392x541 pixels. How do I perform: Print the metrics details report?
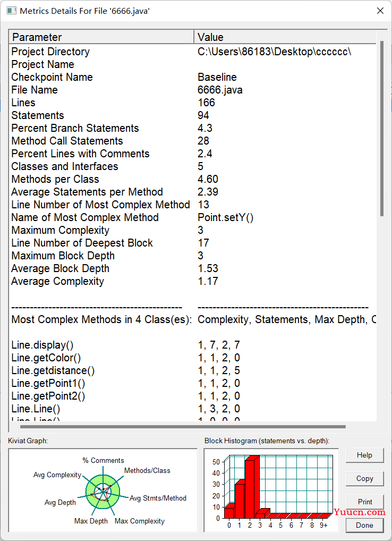coord(364,502)
